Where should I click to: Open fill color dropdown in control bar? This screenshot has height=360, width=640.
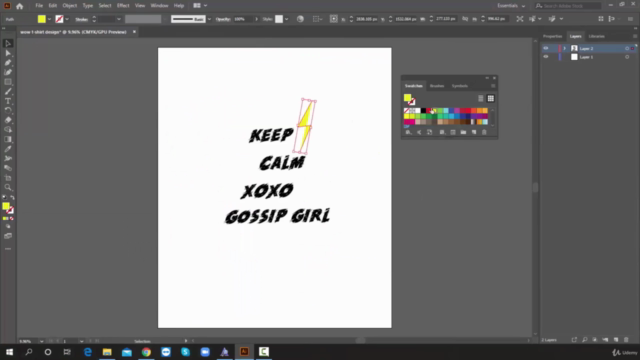(49, 19)
